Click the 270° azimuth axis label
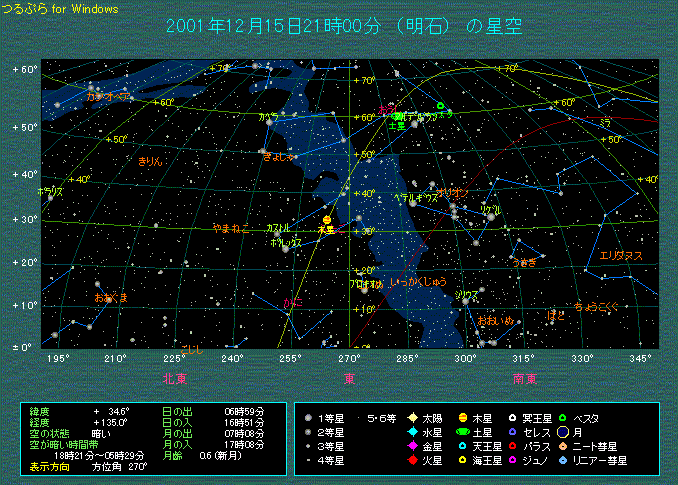Image resolution: width=678 pixels, height=485 pixels. 349,358
